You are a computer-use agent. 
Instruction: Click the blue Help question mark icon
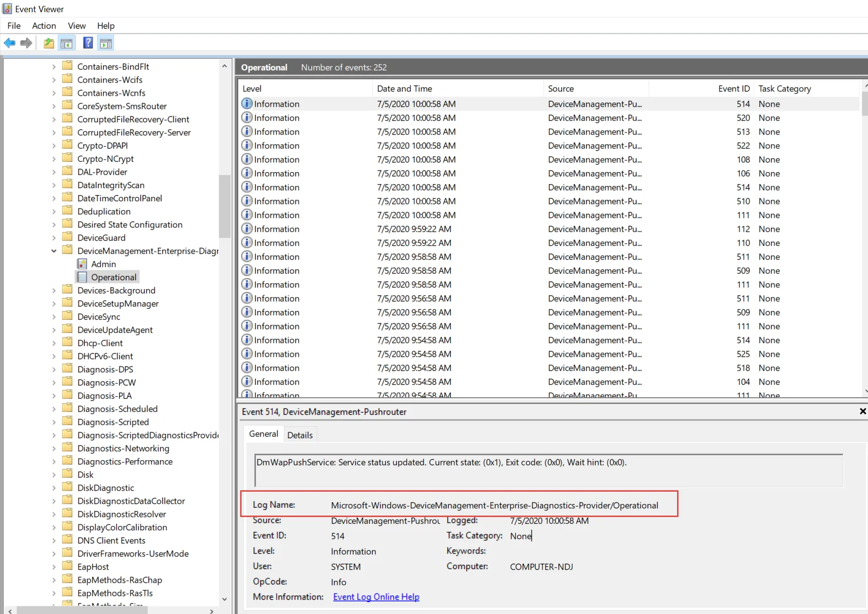(88, 43)
